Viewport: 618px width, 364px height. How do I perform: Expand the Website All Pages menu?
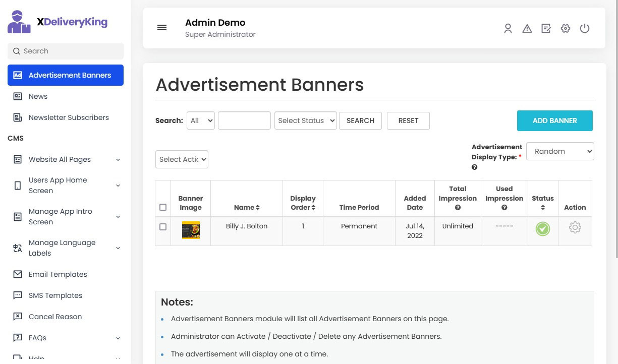[60, 159]
